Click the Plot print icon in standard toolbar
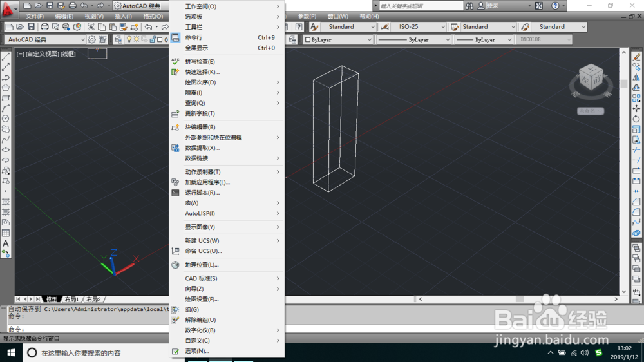The height and width of the screenshot is (362, 644). (44, 27)
